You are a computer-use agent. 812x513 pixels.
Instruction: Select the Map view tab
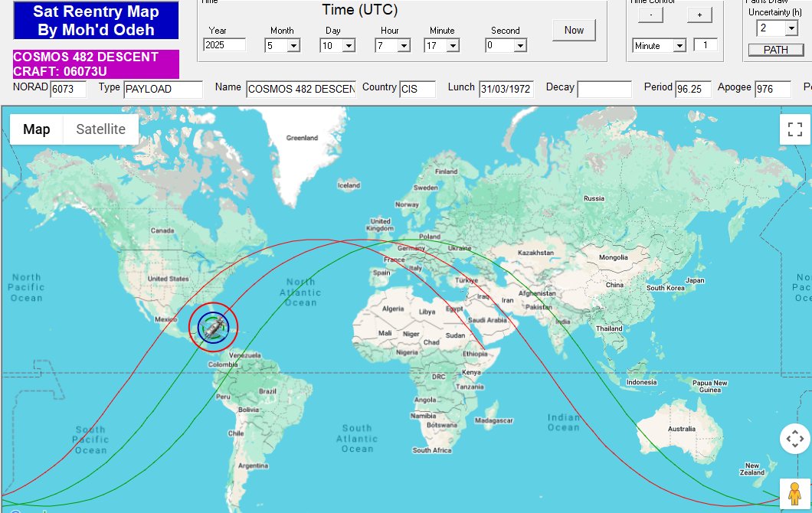[37, 129]
